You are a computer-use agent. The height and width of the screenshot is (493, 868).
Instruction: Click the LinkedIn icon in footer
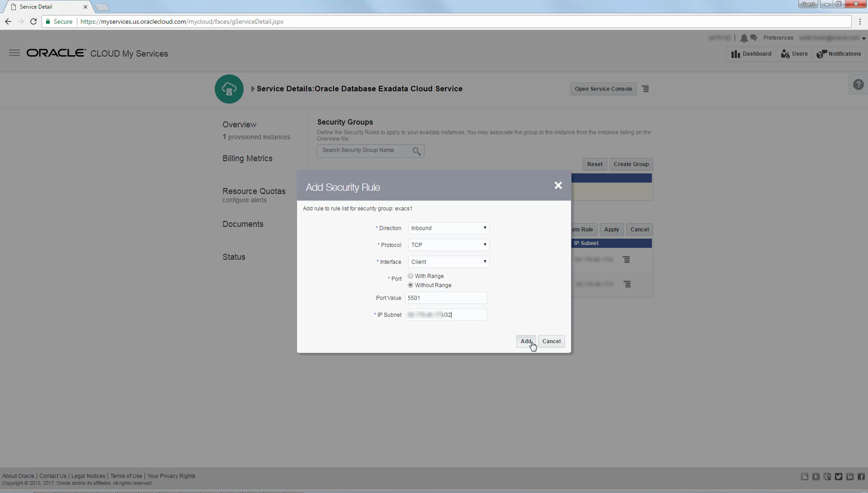pyautogui.click(x=850, y=477)
